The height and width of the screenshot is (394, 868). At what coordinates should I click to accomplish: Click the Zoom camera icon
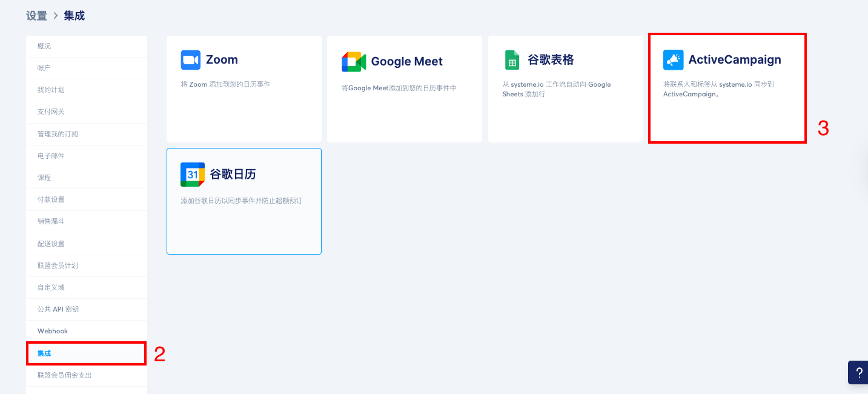[x=190, y=60]
